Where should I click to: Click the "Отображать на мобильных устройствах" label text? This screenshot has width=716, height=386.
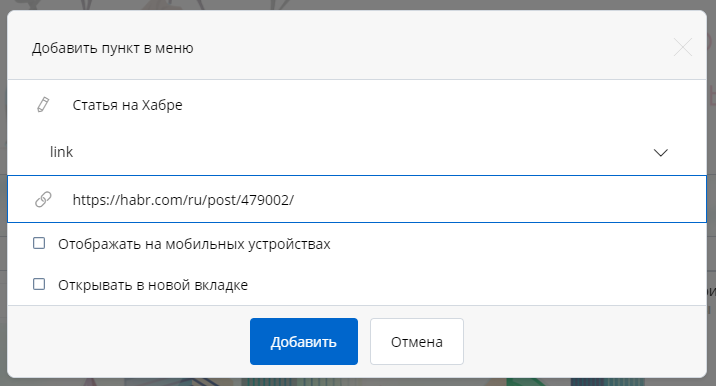pyautogui.click(x=194, y=244)
